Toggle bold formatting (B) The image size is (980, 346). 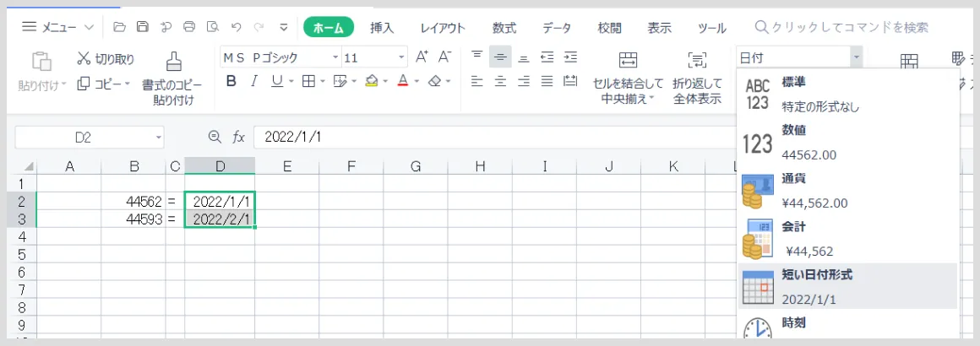click(231, 81)
